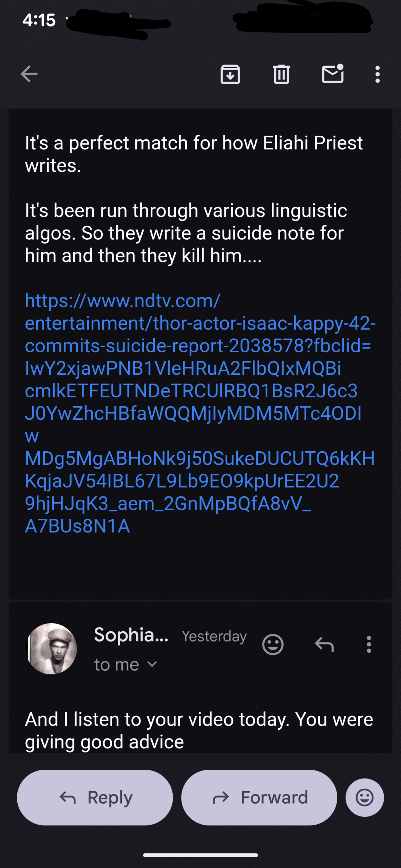
Task: Add emoji reaction to Sophia's message
Action: pos(273,644)
